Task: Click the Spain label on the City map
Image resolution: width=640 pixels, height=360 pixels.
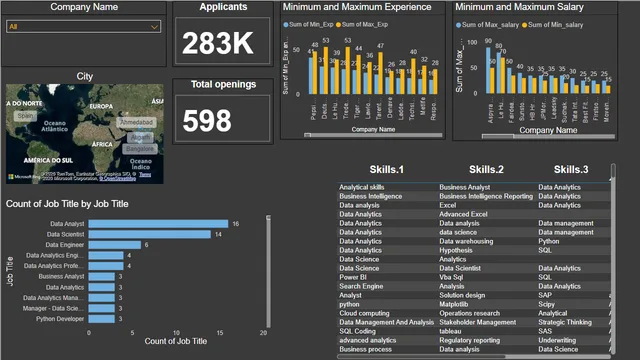Action: tap(25, 116)
